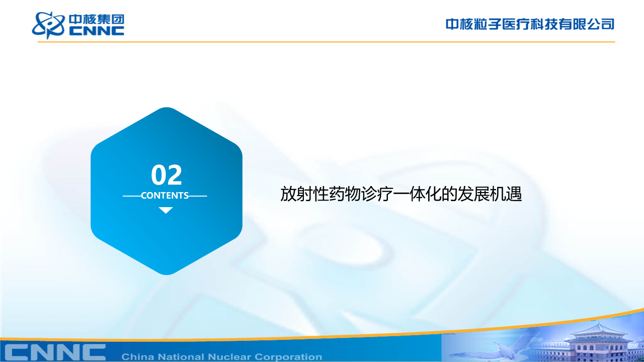644x362 pixels.
Task: Select the 中核集团 logo text
Action: pos(97,19)
